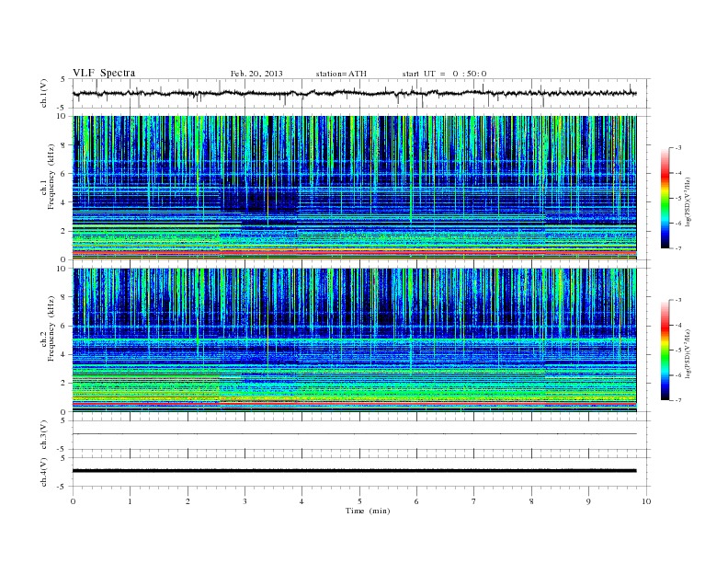Select the "Feb. 20, 2013" date text

point(256,74)
